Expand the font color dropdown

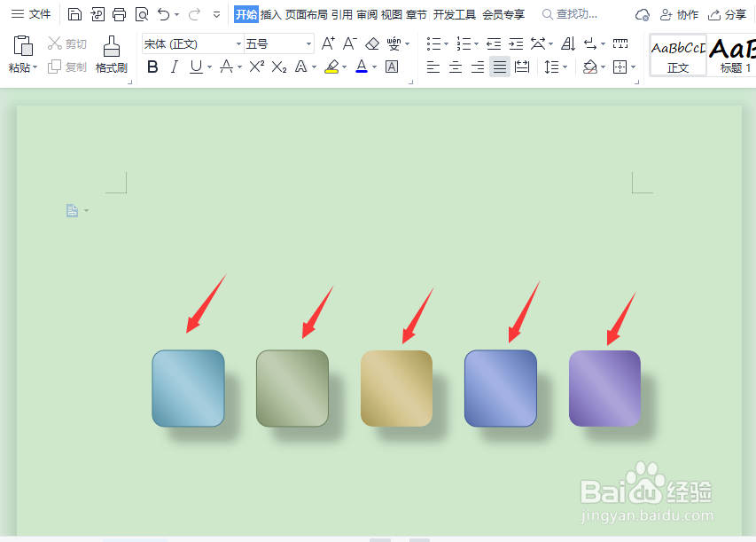(375, 67)
